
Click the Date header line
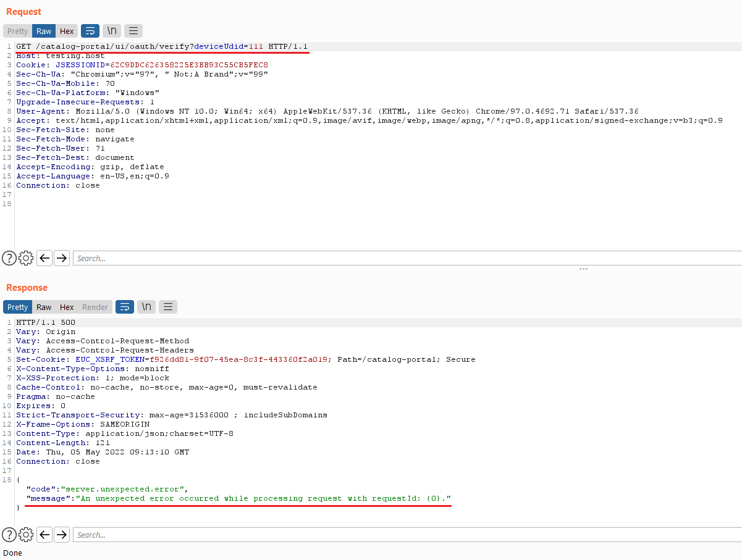click(103, 452)
